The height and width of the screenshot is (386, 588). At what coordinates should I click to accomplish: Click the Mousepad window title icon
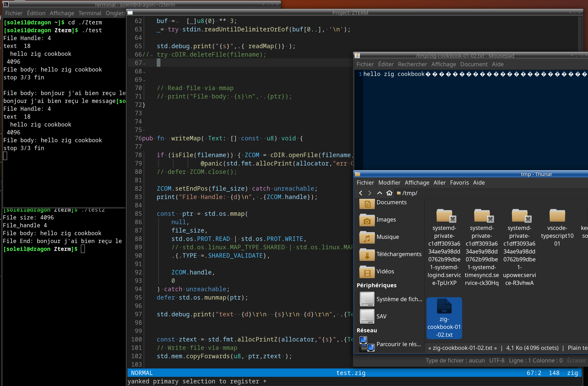click(x=357, y=56)
